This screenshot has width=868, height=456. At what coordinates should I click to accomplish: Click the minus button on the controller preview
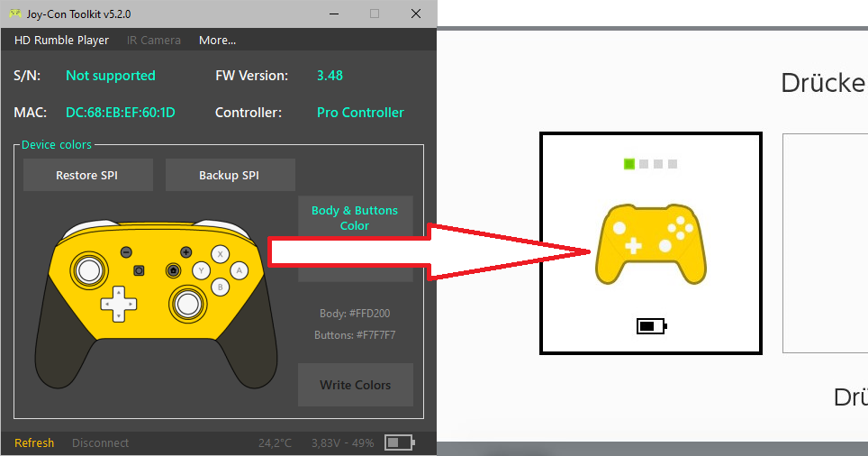[126, 252]
